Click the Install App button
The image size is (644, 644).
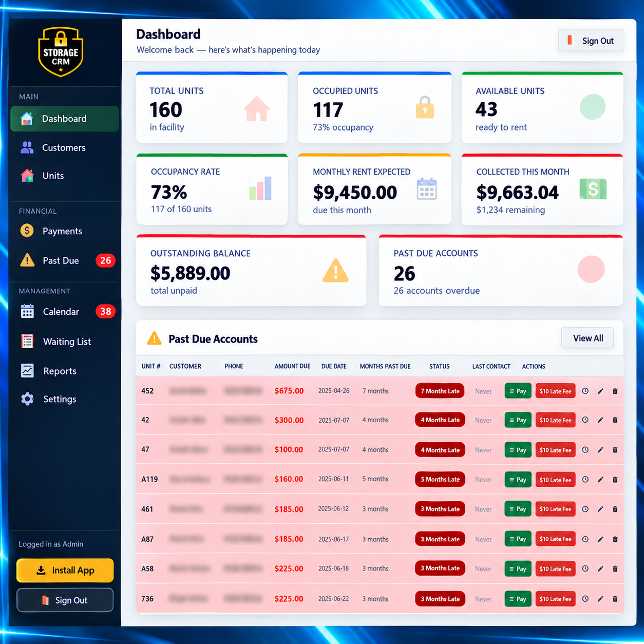click(x=65, y=571)
